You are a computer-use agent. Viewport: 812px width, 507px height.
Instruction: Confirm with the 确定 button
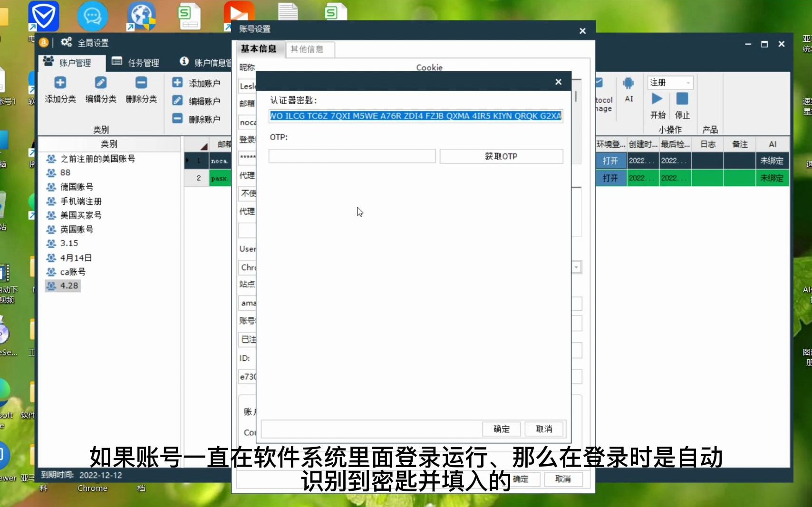click(501, 429)
